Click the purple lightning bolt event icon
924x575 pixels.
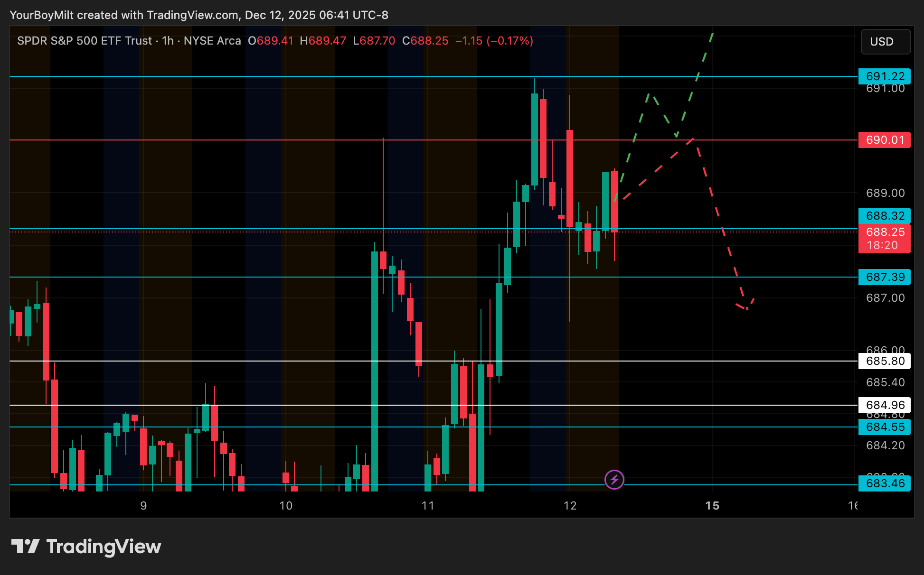(x=614, y=480)
